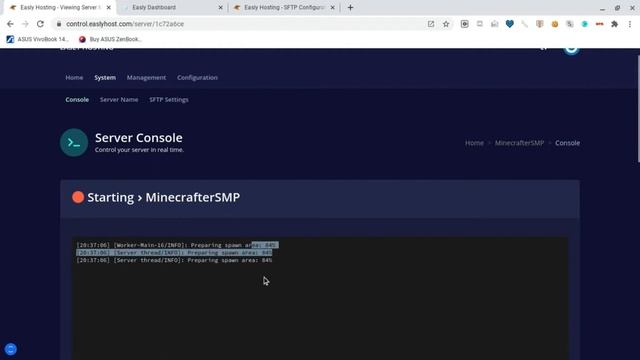This screenshot has width=640, height=360.
Task: Click the red extension icon in toolbar
Action: pos(599,24)
